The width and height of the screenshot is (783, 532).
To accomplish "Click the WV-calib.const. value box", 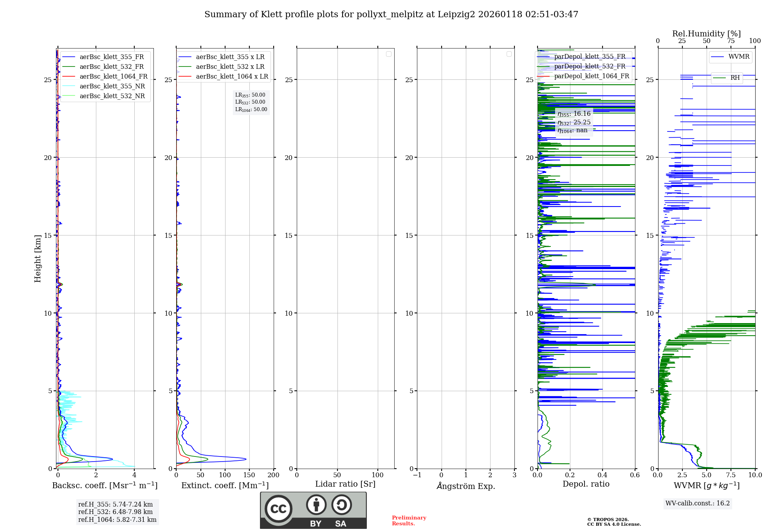I will pos(698,503).
